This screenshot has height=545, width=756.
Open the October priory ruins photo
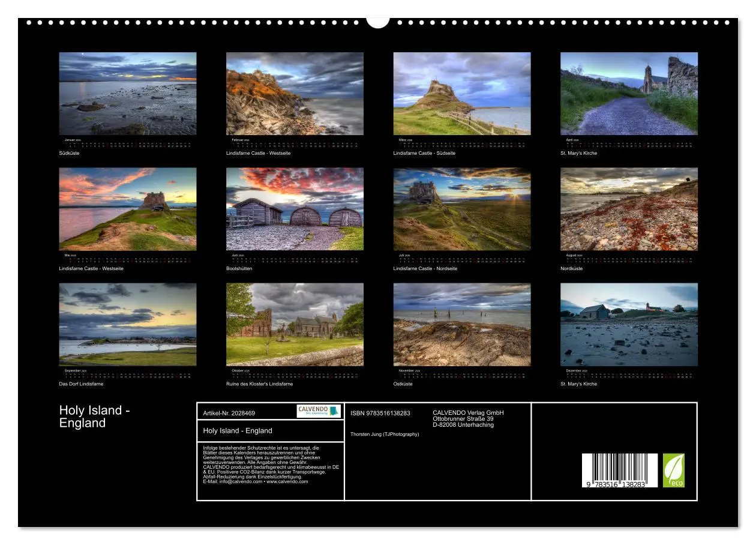(295, 324)
